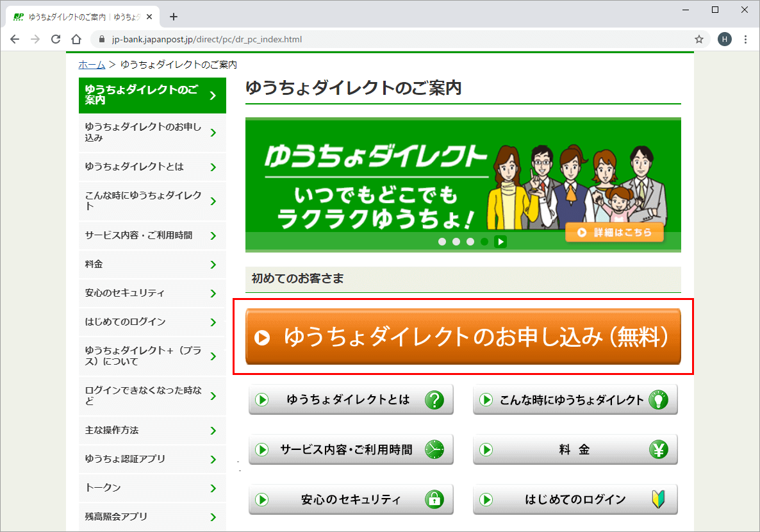Open sidebar item こんな時にゆうちょダイレクト
The width and height of the screenshot is (760, 532).
coord(153,201)
